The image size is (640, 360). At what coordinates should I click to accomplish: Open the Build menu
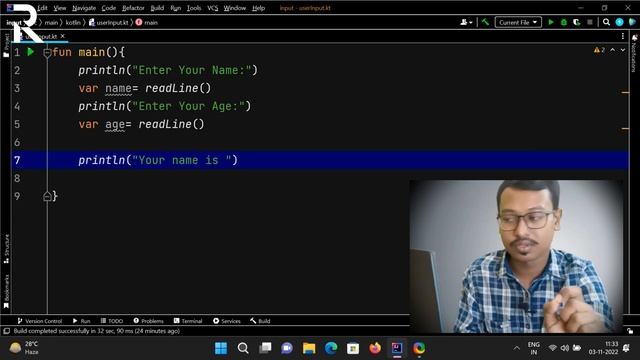pyautogui.click(x=157, y=8)
